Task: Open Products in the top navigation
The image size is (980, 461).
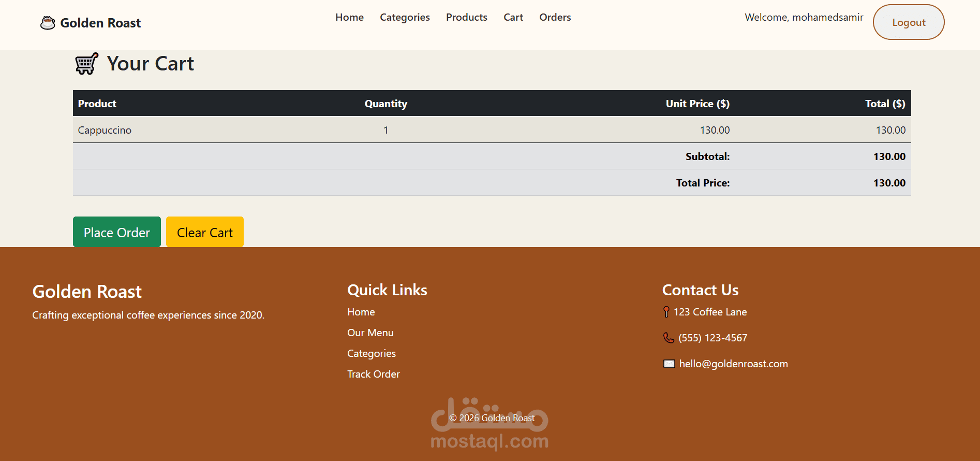Action: pyautogui.click(x=467, y=17)
